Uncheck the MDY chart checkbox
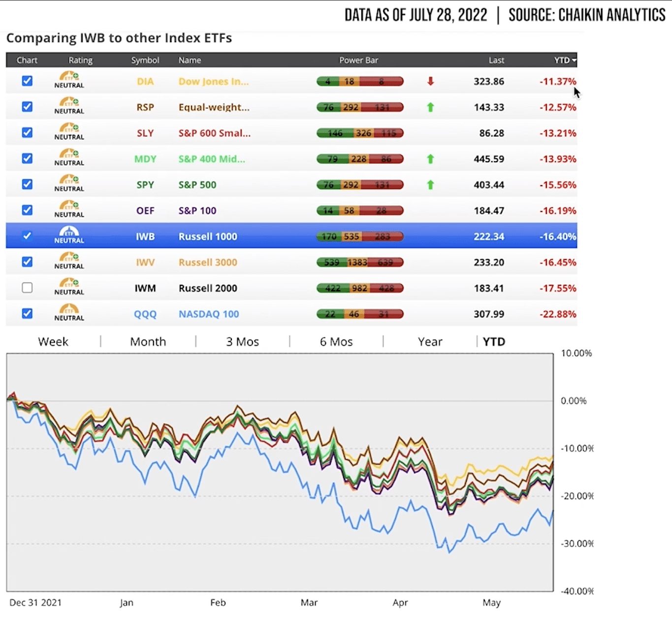Viewport: 672px width, 625px height. coord(27,158)
